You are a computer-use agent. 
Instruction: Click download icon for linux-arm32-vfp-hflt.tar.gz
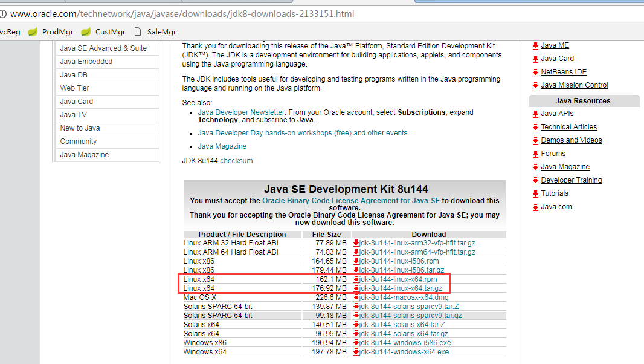[x=356, y=243]
